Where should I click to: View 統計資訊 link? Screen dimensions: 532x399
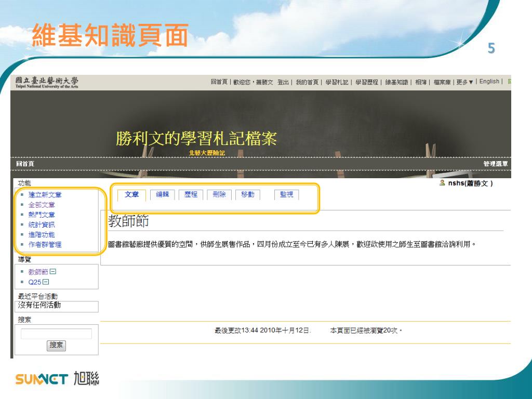(x=42, y=224)
